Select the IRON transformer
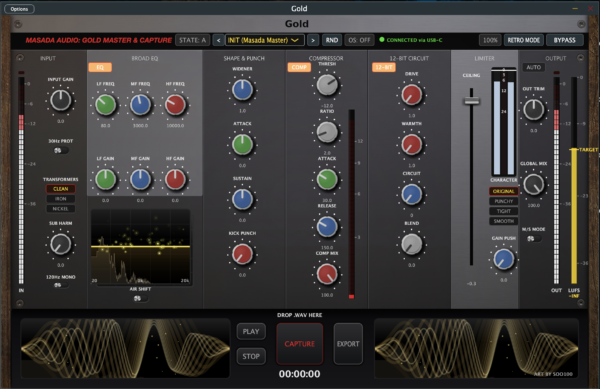The width and height of the screenshot is (600, 389). 60,199
